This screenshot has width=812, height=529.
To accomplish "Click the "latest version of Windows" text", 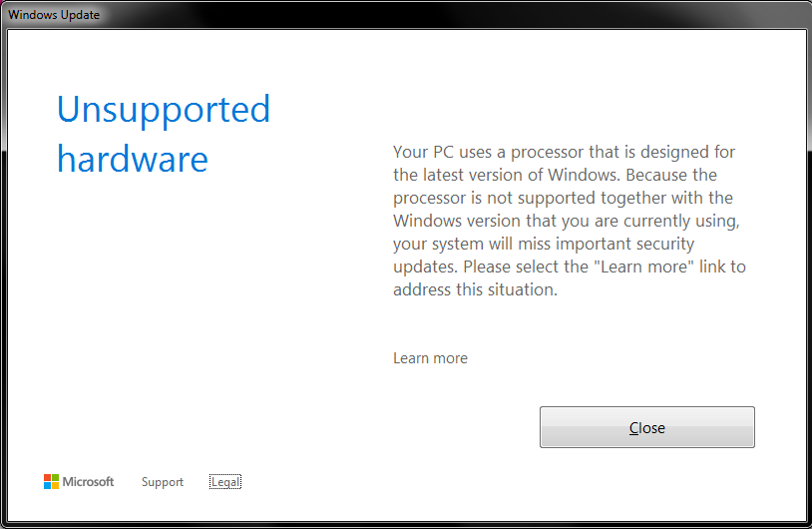I will (491, 175).
